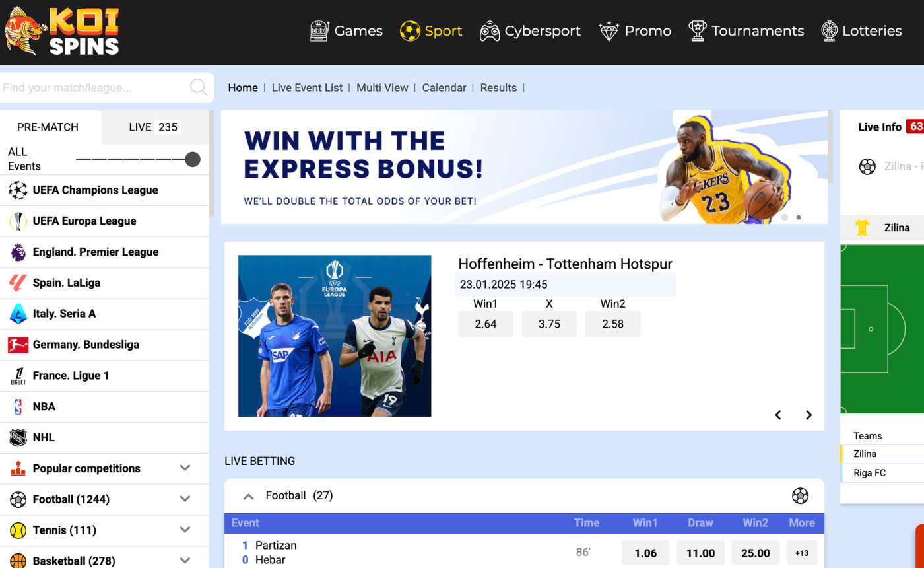
Task: Show next featured match
Action: coord(808,415)
